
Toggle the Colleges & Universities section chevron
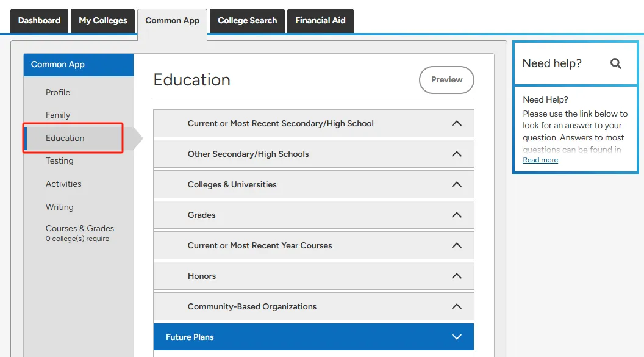click(456, 184)
